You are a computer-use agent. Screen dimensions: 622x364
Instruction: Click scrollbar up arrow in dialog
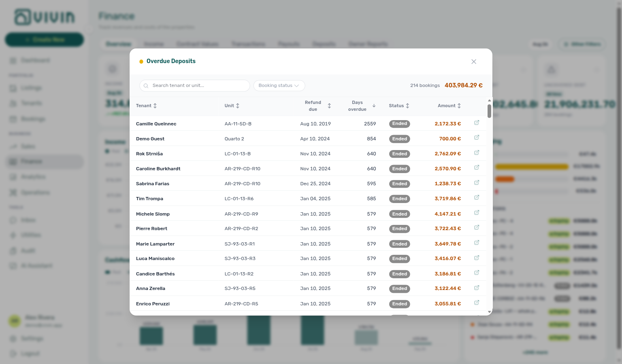pyautogui.click(x=489, y=100)
